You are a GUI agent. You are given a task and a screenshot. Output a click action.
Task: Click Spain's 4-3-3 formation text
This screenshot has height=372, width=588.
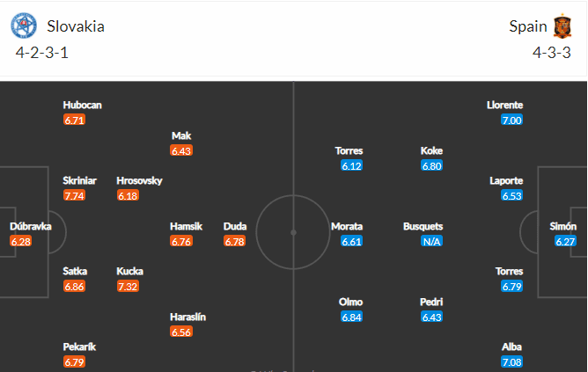click(x=552, y=53)
